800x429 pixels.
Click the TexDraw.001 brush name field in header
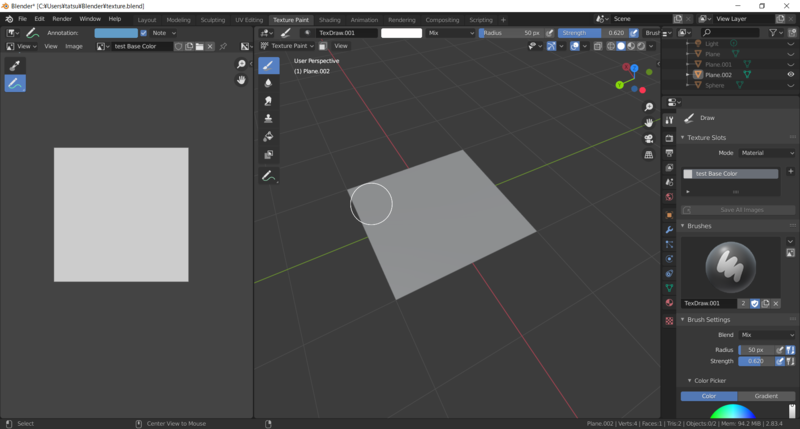[346, 33]
